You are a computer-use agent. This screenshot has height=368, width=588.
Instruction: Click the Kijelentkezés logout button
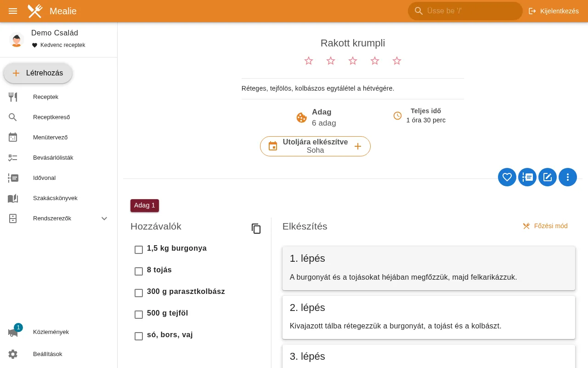click(554, 11)
